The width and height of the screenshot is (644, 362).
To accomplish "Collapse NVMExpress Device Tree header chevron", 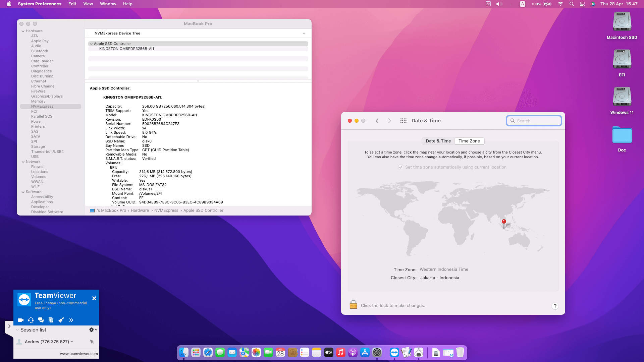I will click(304, 33).
